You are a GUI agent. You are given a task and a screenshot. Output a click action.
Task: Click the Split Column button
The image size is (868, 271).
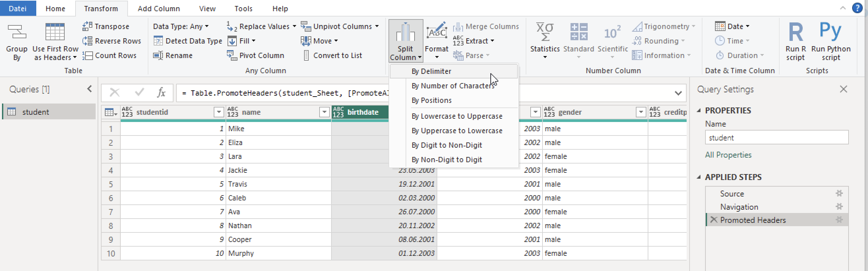tap(405, 41)
